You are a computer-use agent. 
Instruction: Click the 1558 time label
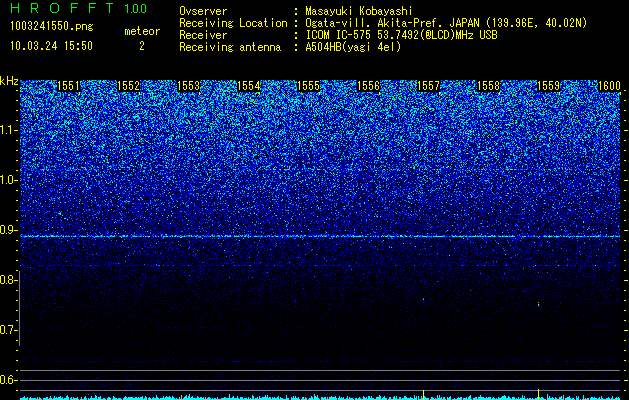coord(489,86)
